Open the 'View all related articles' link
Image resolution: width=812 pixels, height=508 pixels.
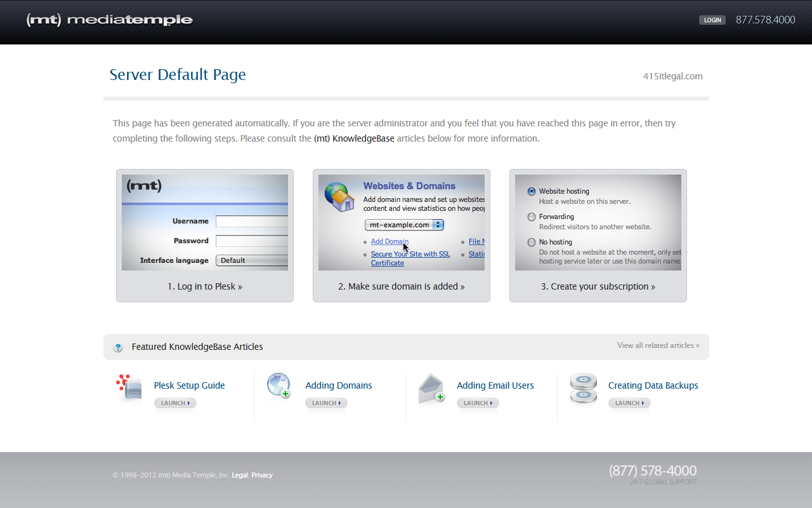(x=658, y=345)
